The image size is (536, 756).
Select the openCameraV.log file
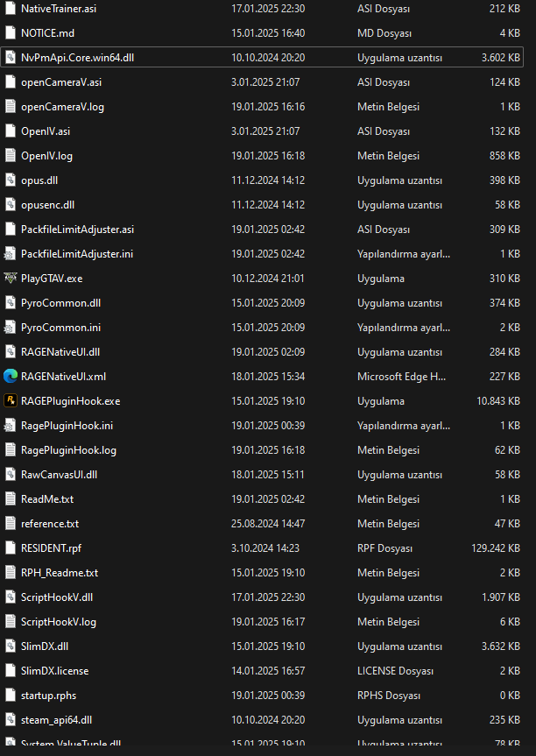point(62,107)
